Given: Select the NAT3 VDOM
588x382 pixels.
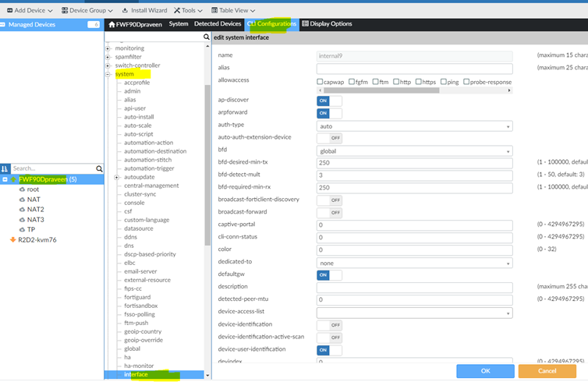Looking at the screenshot, I should pos(35,220).
